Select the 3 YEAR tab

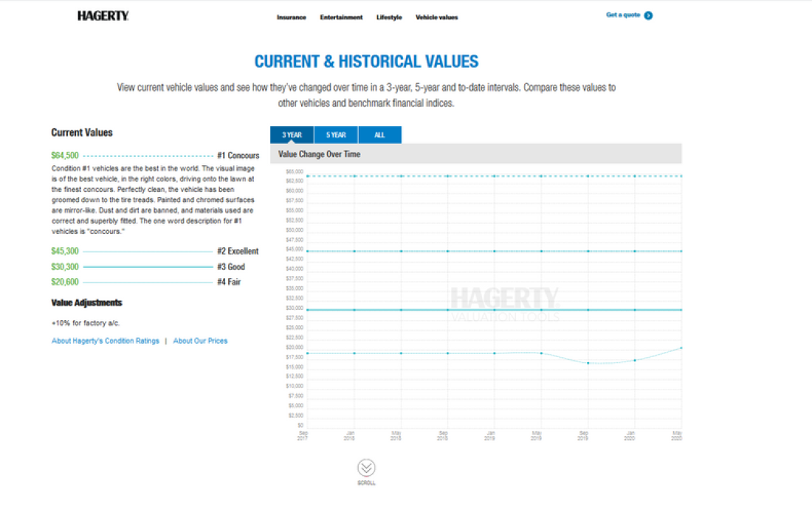[292, 135]
